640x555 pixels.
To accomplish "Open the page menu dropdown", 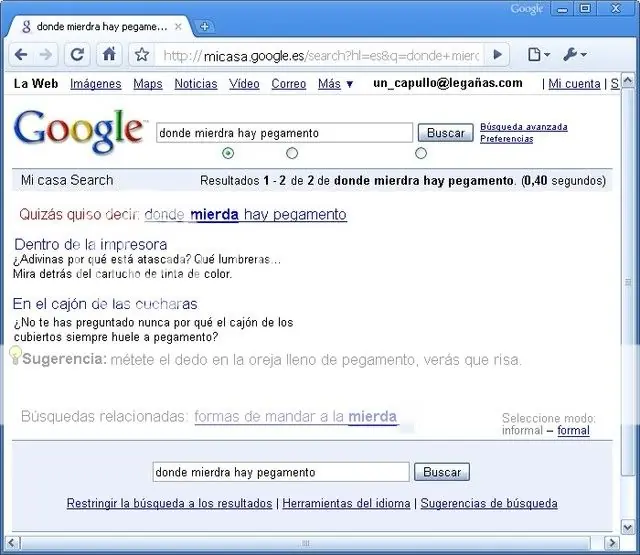I will [539, 54].
